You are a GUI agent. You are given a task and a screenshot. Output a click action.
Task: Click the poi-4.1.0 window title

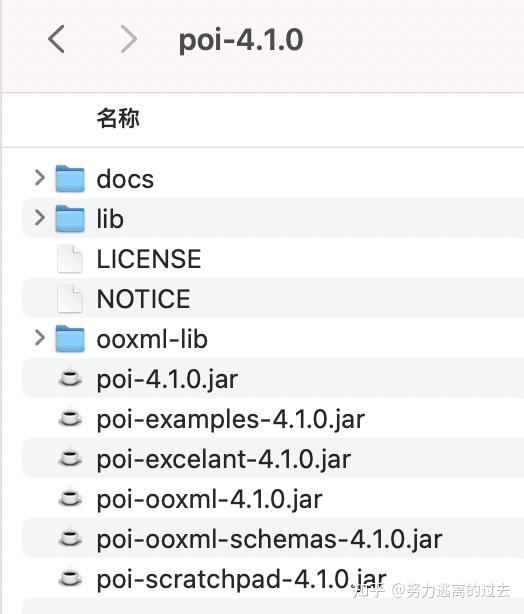[241, 40]
